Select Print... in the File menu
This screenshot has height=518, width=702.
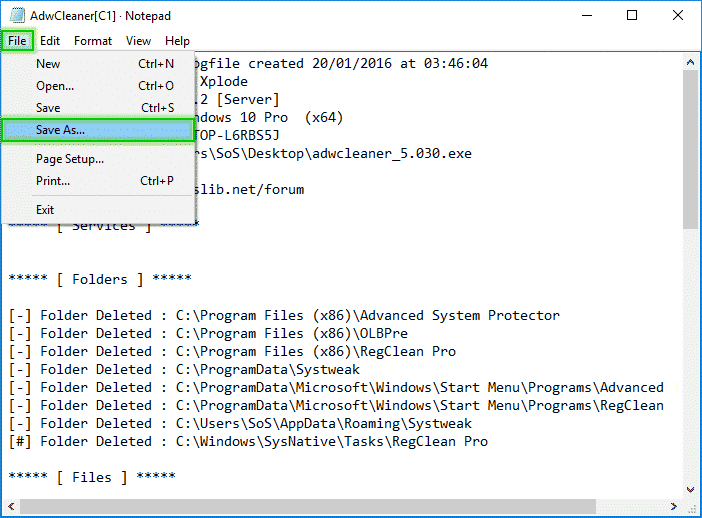53,181
